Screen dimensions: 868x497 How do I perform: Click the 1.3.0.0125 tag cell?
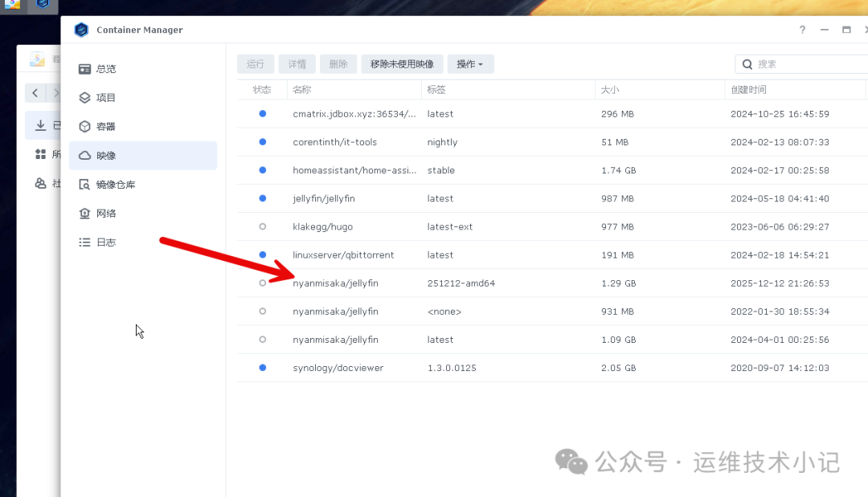click(452, 368)
